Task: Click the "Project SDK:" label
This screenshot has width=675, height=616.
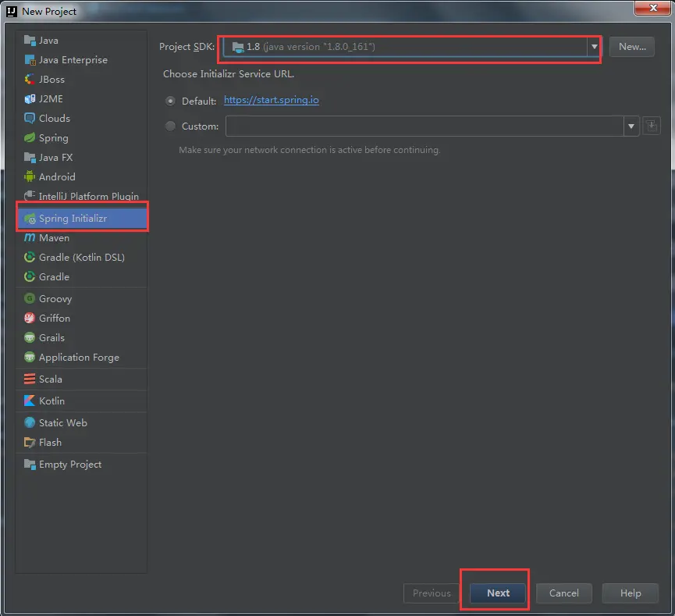Action: [187, 47]
